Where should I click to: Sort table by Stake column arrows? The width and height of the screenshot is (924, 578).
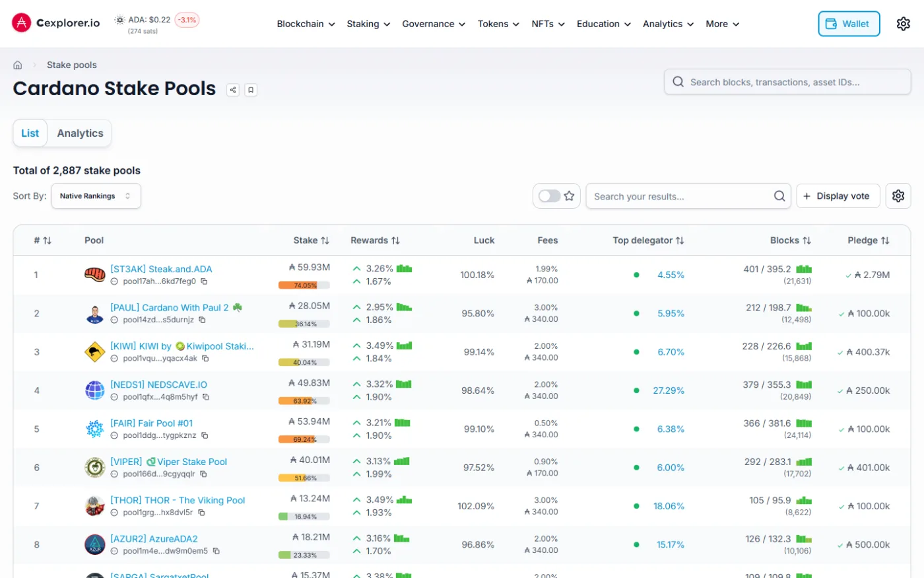[x=325, y=240]
